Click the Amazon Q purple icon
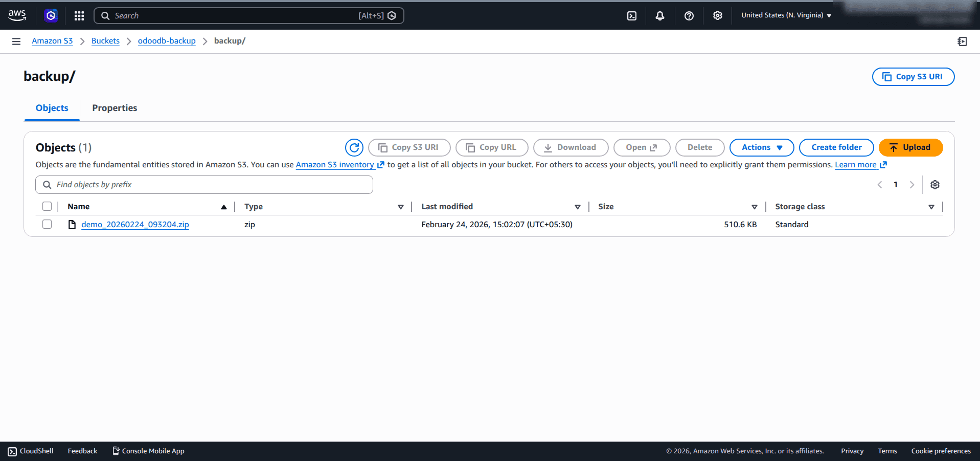 click(x=51, y=16)
